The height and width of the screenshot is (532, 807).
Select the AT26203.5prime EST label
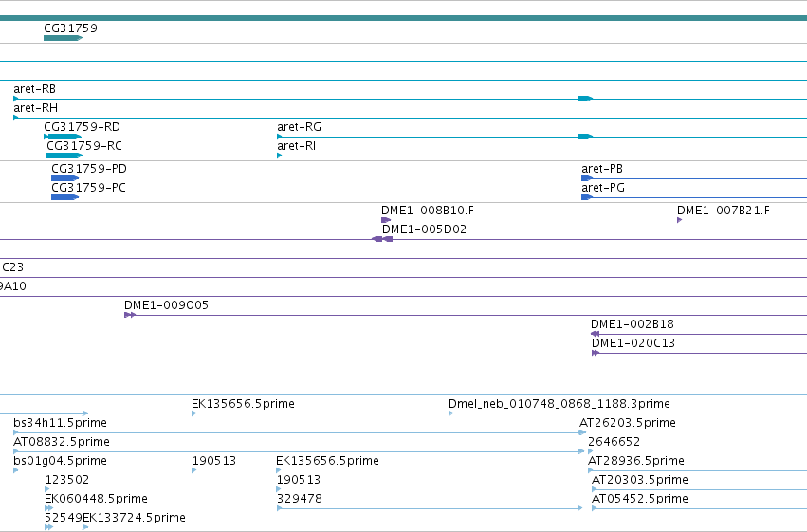click(628, 423)
